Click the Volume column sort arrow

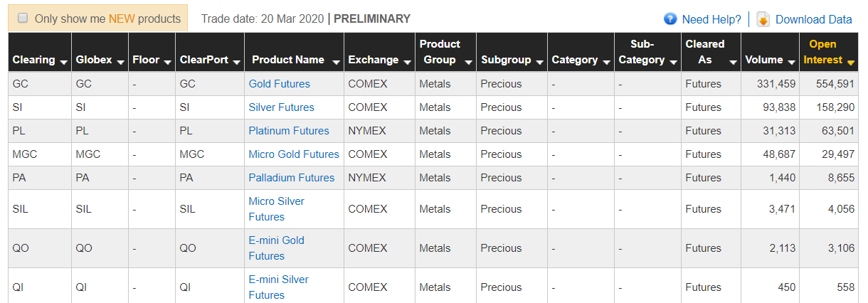[x=790, y=63]
